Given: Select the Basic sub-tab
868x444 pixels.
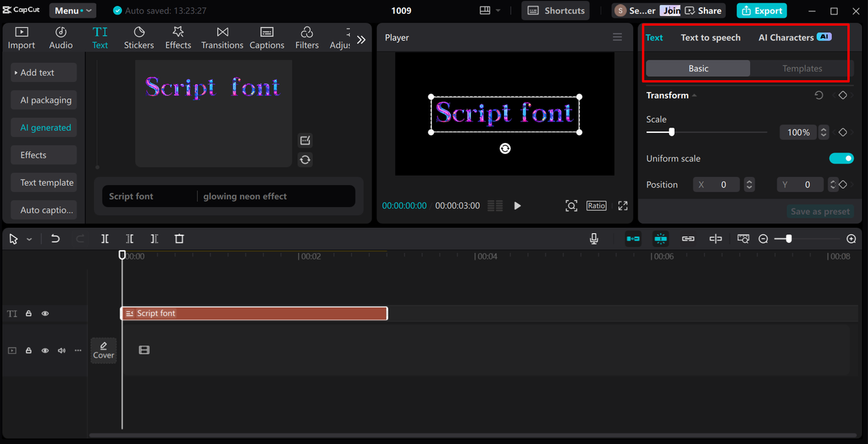Looking at the screenshot, I should coord(698,68).
